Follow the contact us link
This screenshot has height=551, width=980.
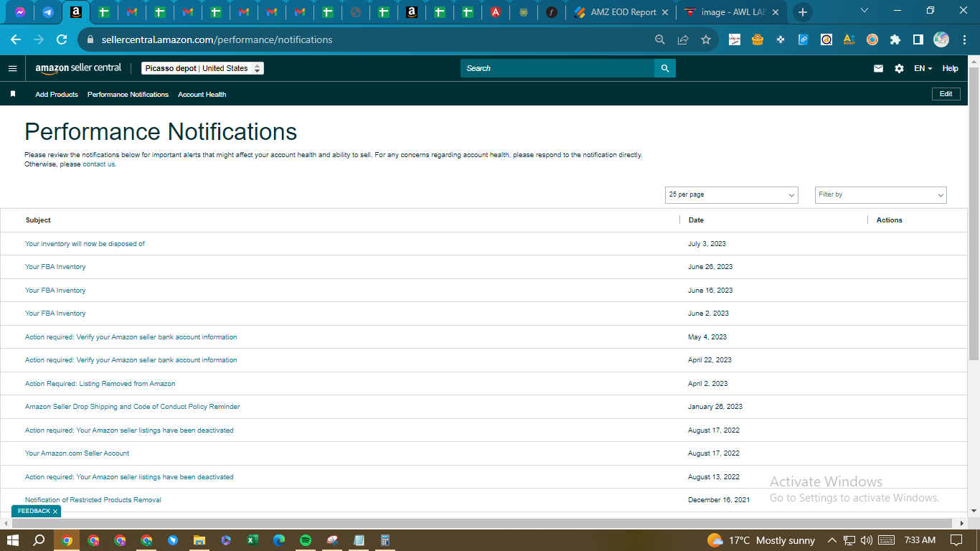99,164
